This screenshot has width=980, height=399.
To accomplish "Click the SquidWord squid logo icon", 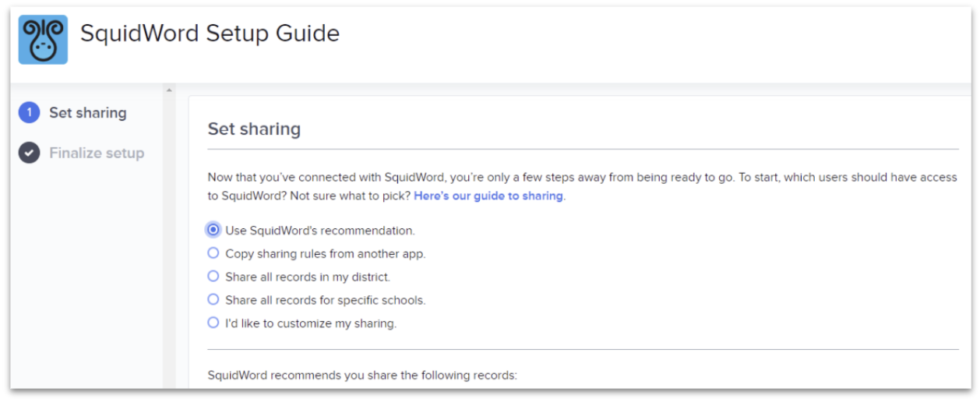I will coord(43,39).
